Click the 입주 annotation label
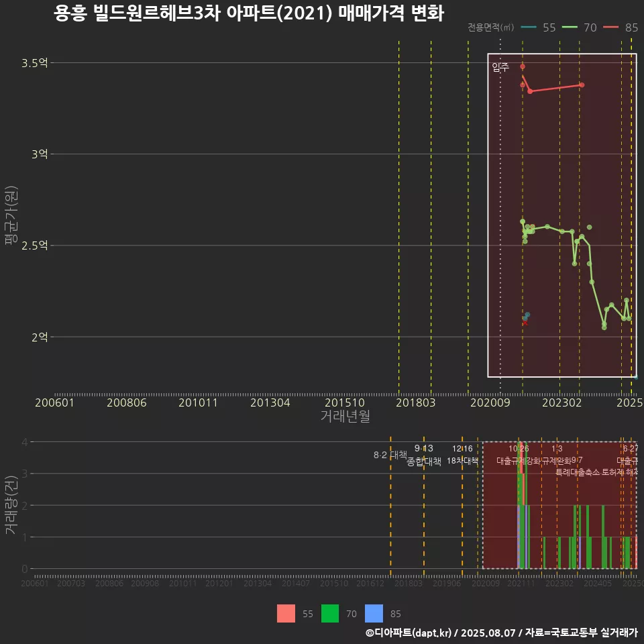 pyautogui.click(x=500, y=67)
